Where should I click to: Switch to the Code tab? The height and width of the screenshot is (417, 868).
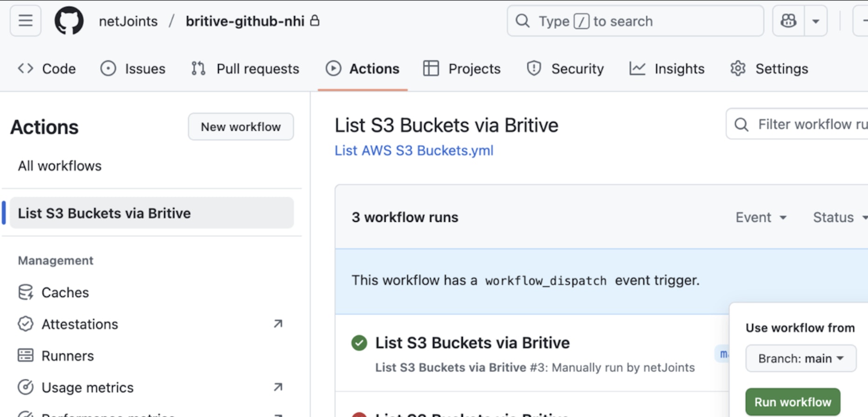(47, 69)
